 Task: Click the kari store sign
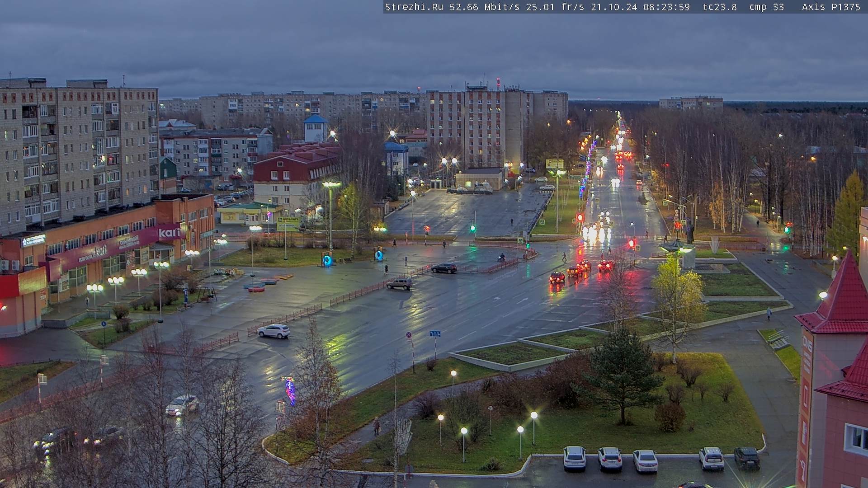(169, 233)
